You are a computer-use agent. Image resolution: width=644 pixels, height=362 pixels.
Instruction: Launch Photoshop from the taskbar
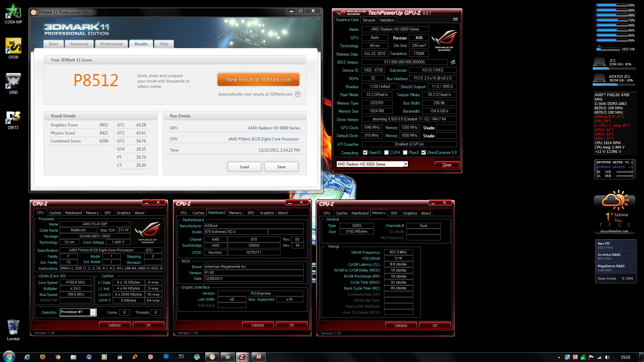(x=166, y=357)
